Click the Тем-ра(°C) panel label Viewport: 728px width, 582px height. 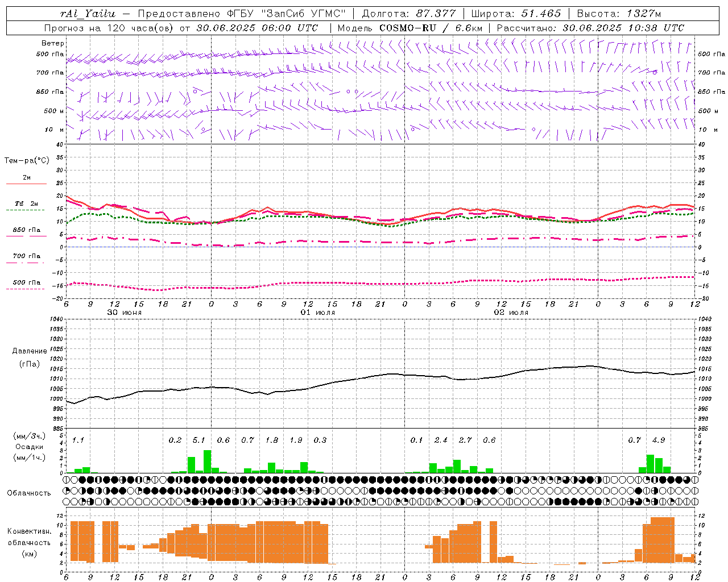[27, 161]
